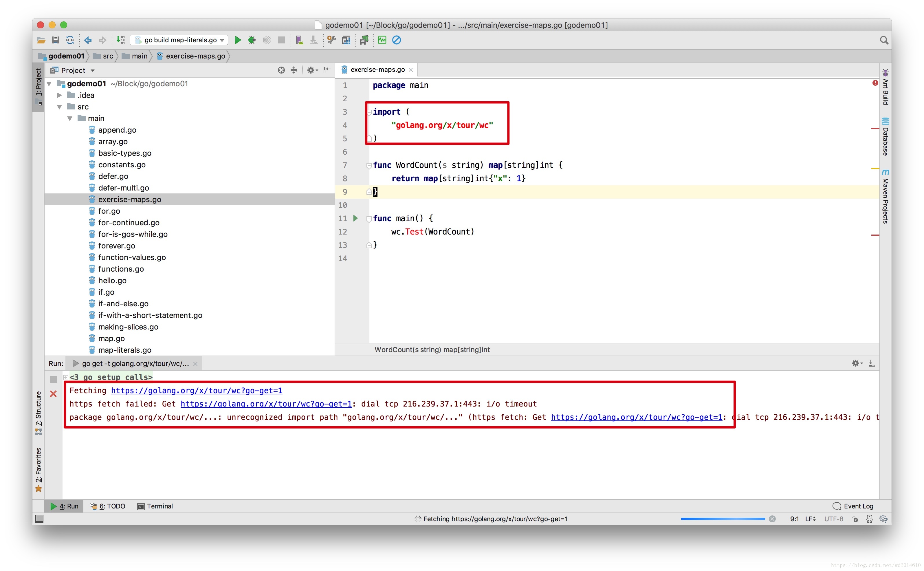Run the current configuration with green play
The width and height of the screenshot is (924, 571).
238,40
